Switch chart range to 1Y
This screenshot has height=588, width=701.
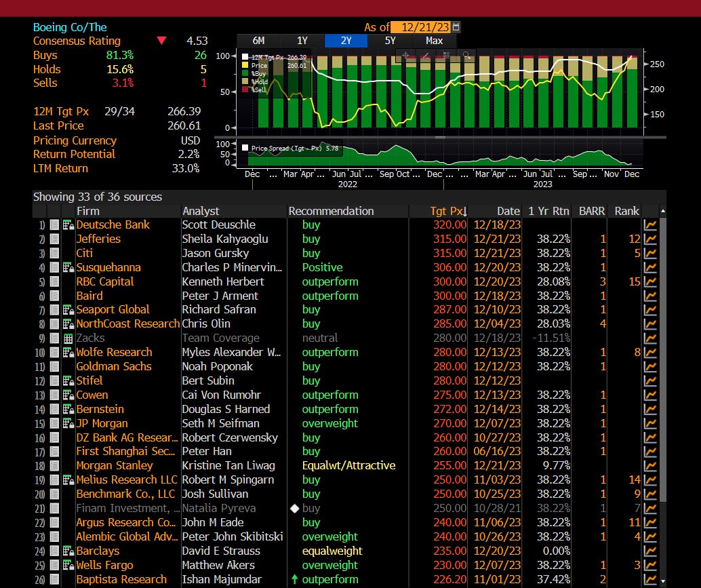point(302,41)
